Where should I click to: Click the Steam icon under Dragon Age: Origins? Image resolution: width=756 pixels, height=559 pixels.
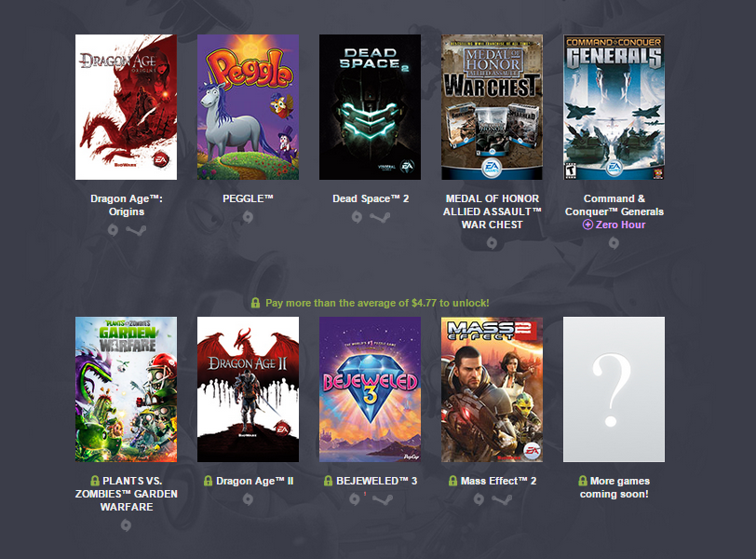136,230
